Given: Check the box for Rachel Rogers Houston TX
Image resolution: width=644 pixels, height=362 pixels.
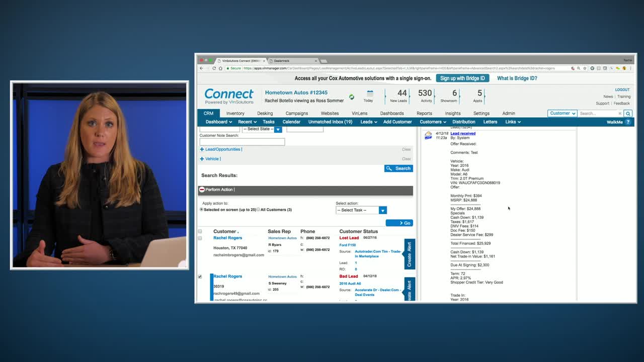Looking at the screenshot, I should tap(200, 238).
